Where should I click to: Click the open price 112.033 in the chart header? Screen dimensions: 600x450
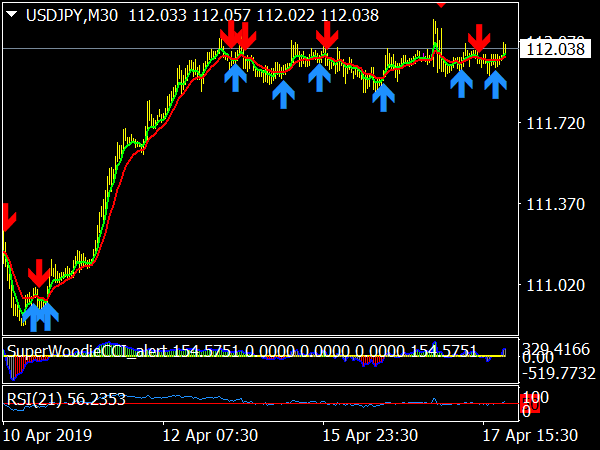tap(158, 16)
